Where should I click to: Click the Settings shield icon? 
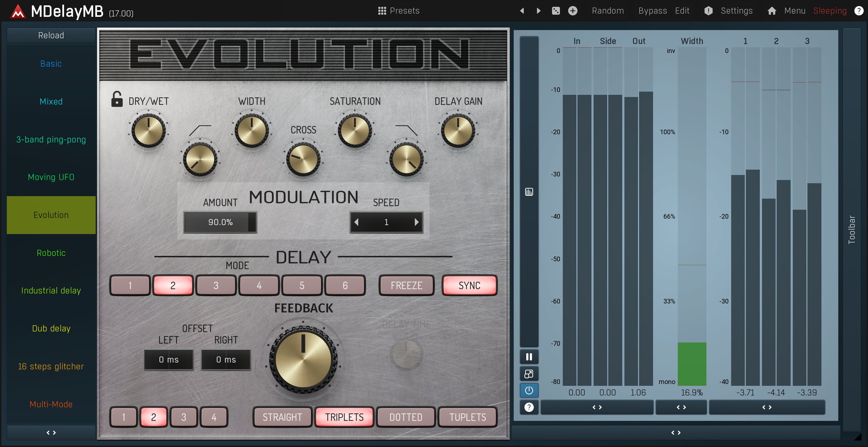point(708,11)
